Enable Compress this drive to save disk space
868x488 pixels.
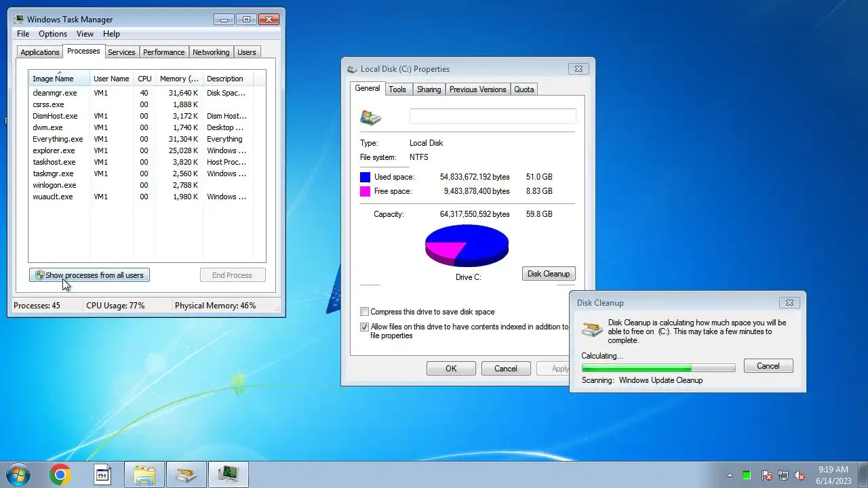tap(364, 312)
